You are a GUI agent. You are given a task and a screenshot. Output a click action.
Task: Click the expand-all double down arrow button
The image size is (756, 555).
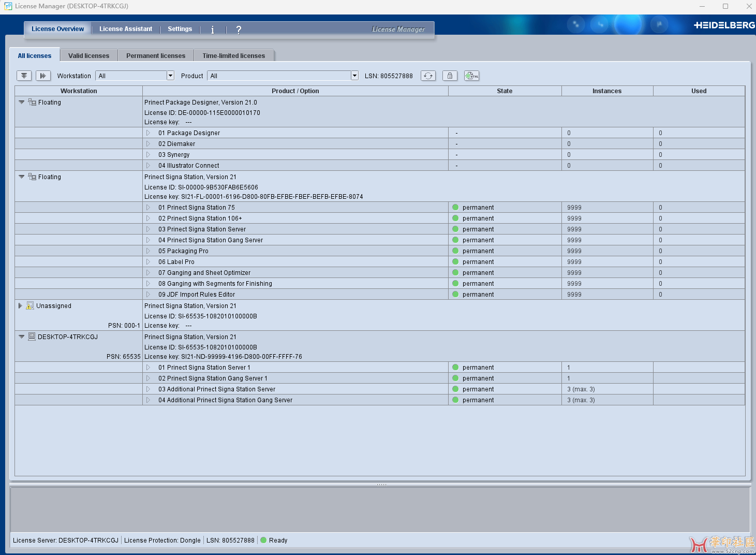(x=24, y=76)
